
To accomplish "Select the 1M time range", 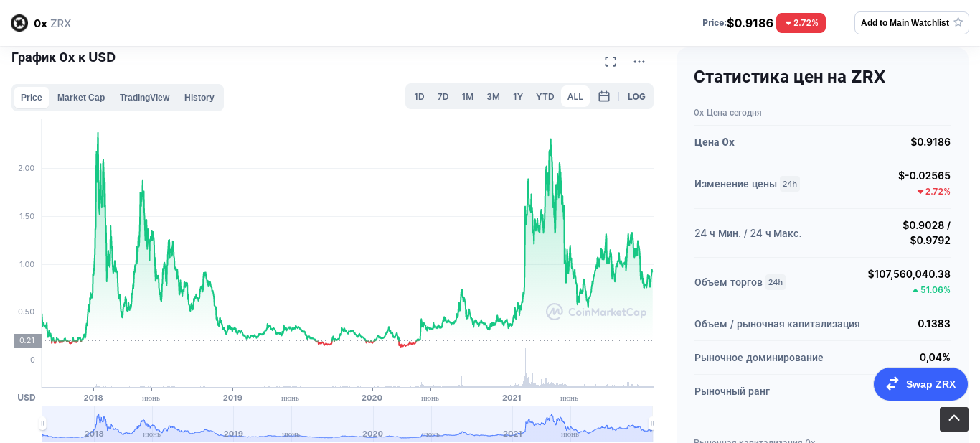I will [468, 96].
